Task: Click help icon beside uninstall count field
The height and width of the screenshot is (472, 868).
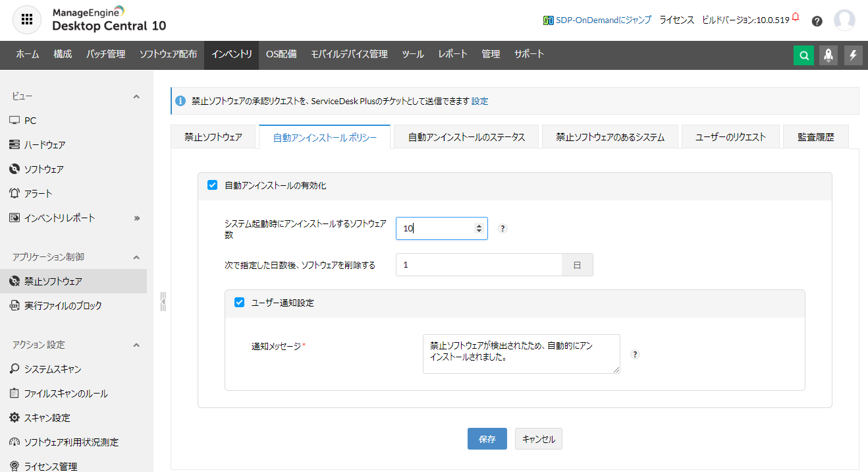Action: tap(502, 229)
